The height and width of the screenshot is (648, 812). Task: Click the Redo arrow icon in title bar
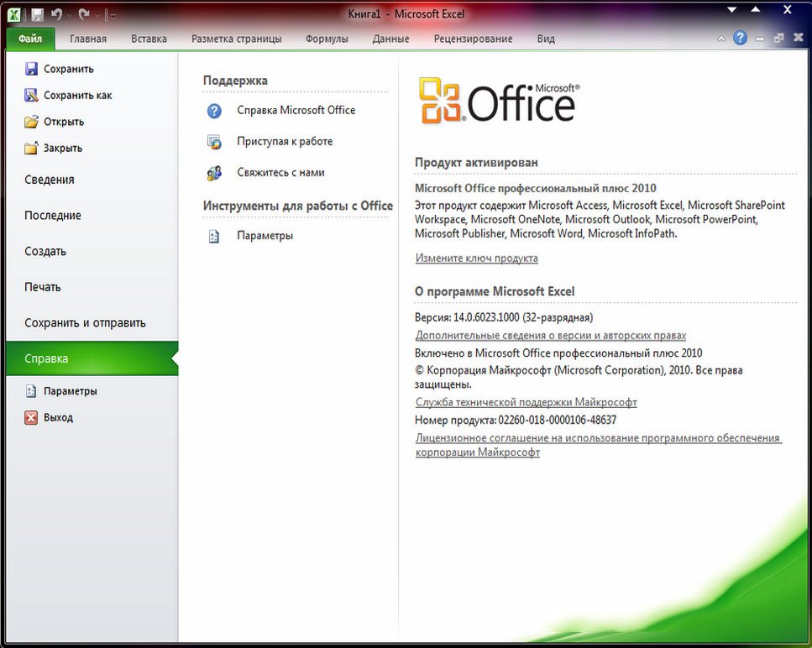click(84, 14)
